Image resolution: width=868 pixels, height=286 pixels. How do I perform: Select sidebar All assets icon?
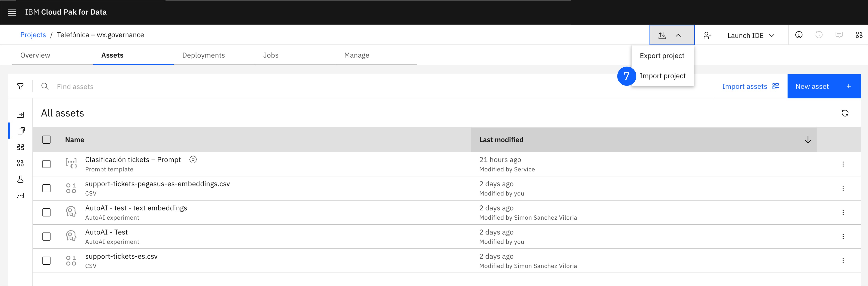point(21,131)
